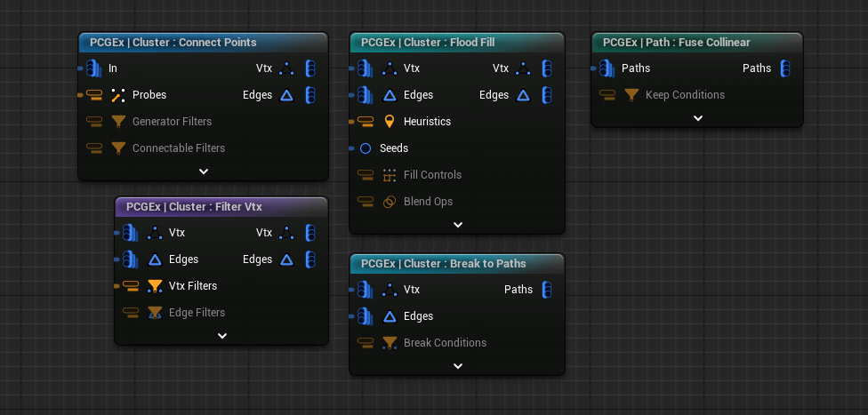868x415 pixels.
Task: Expand the Connect Points node options
Action: point(204,171)
